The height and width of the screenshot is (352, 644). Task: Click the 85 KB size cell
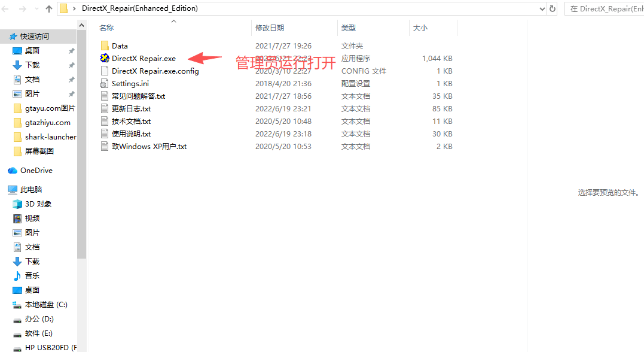pyautogui.click(x=442, y=108)
